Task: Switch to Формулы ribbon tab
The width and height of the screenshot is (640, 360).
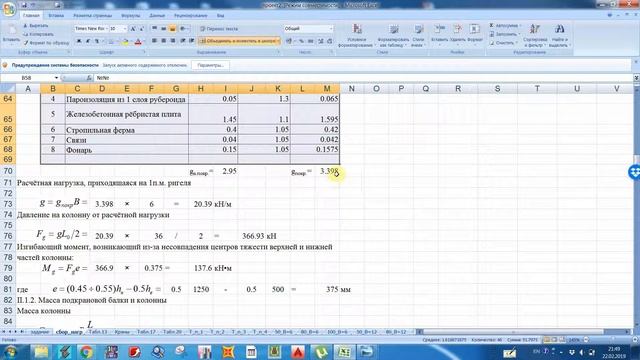Action: point(131,16)
